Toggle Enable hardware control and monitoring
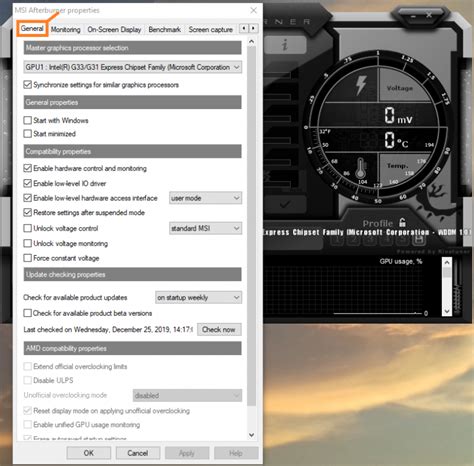Screen dimensions: 474x466 pos(28,168)
